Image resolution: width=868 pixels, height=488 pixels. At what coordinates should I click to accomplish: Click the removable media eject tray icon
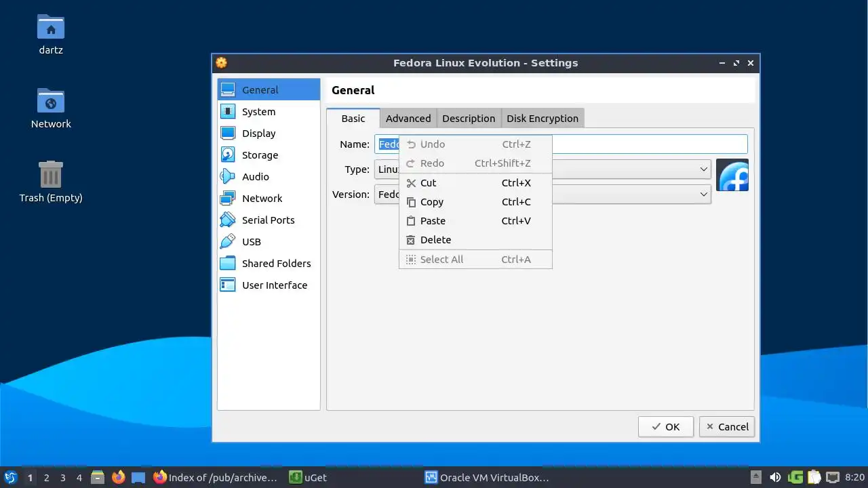pos(756,477)
